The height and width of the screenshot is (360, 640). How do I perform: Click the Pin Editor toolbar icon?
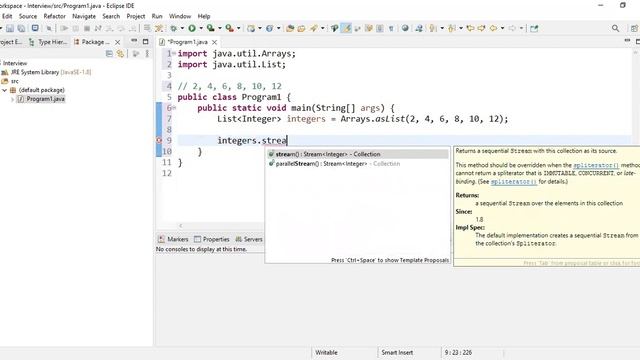coord(534,28)
